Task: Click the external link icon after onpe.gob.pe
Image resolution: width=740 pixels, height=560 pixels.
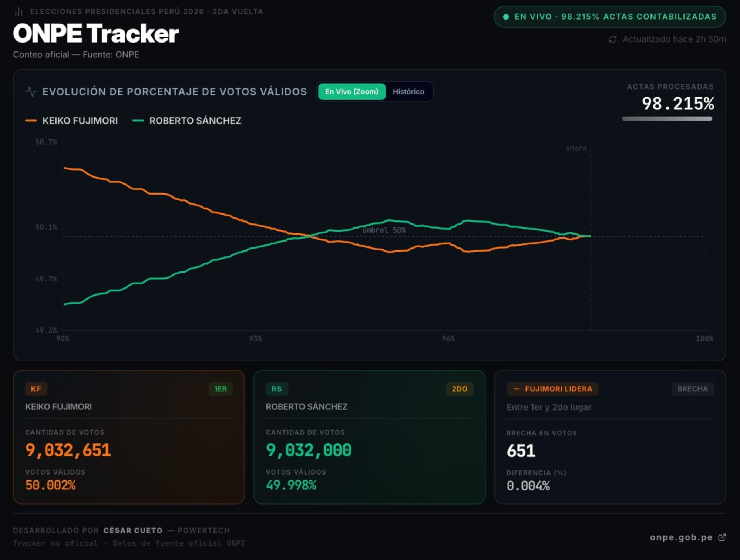Action: click(x=722, y=537)
